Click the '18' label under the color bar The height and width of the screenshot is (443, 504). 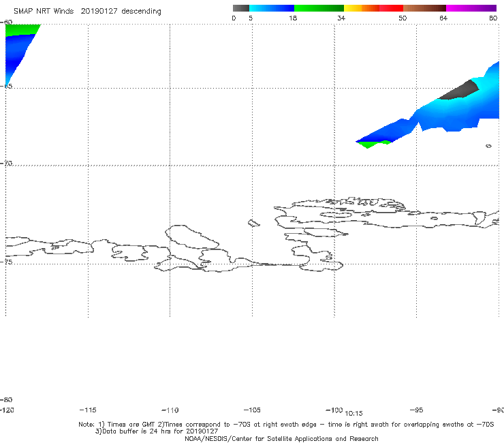coord(293,18)
